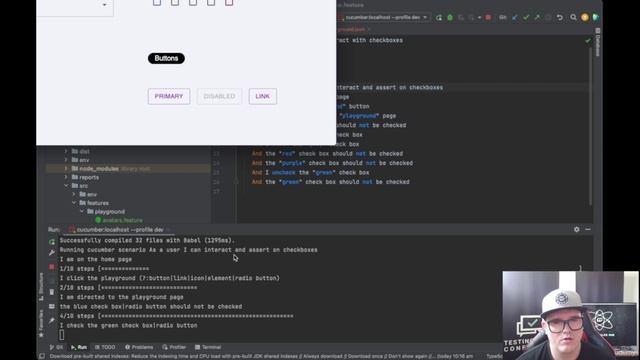The image size is (640, 360).
Task: Click editor line 'I uncheck the "green" check box'
Action: point(311,173)
